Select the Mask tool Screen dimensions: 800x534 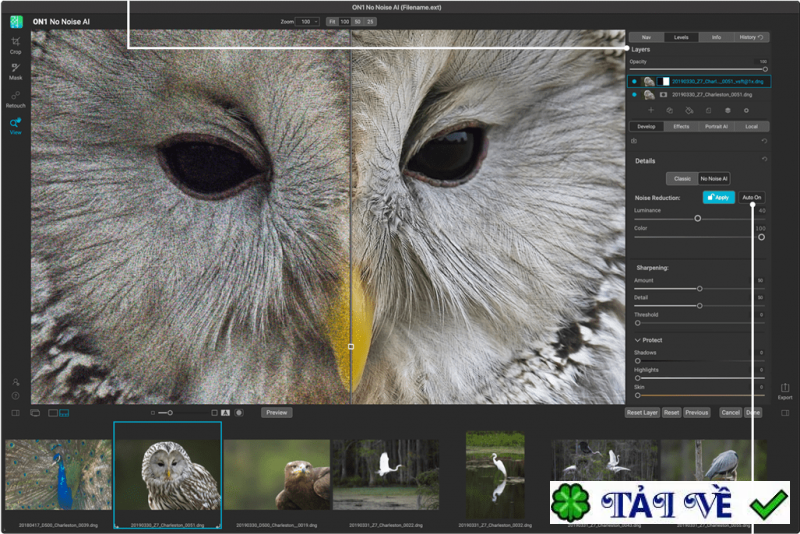click(x=15, y=70)
